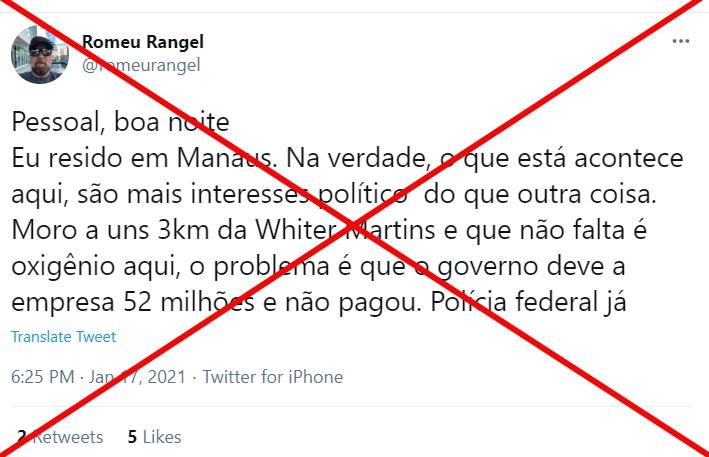This screenshot has height=457, width=709.
Task: Click the @romeurangel handle
Action: point(141,65)
